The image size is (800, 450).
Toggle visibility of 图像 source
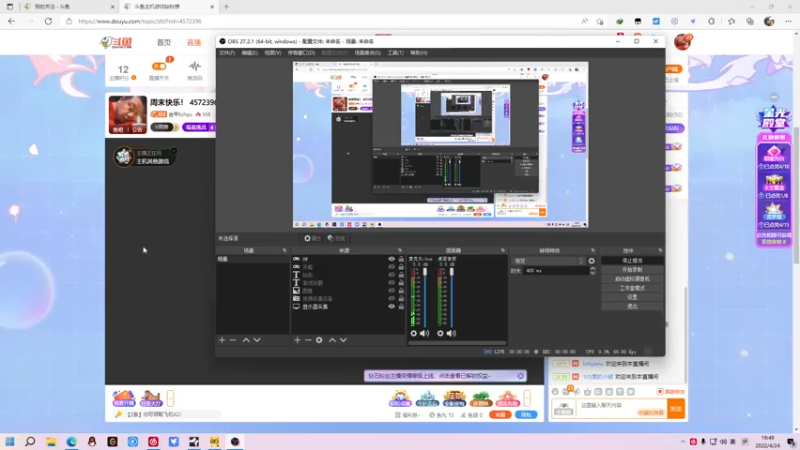coord(391,291)
